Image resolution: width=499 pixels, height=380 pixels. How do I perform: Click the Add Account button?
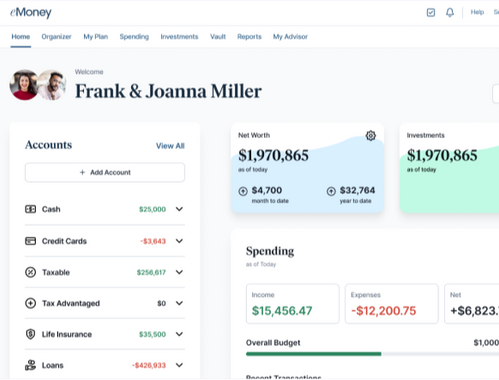105,172
